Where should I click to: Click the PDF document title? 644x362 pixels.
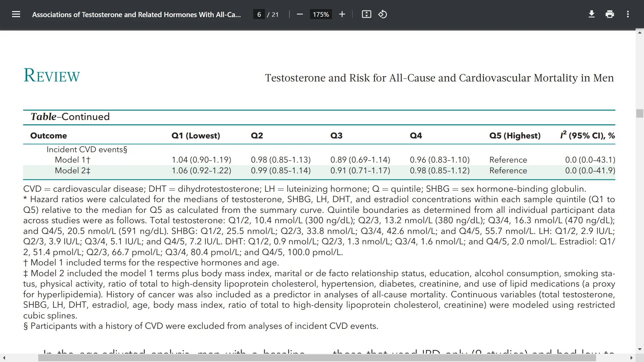tap(137, 14)
